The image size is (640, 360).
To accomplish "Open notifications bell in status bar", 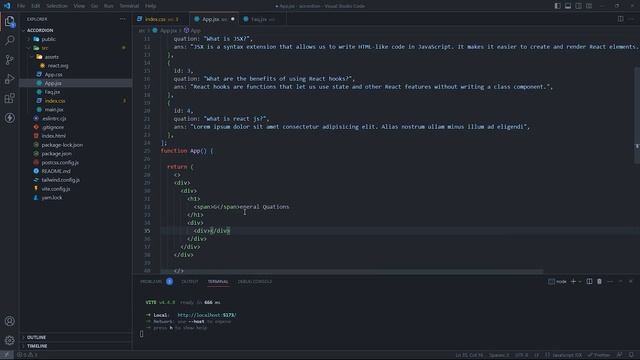I will [631, 355].
